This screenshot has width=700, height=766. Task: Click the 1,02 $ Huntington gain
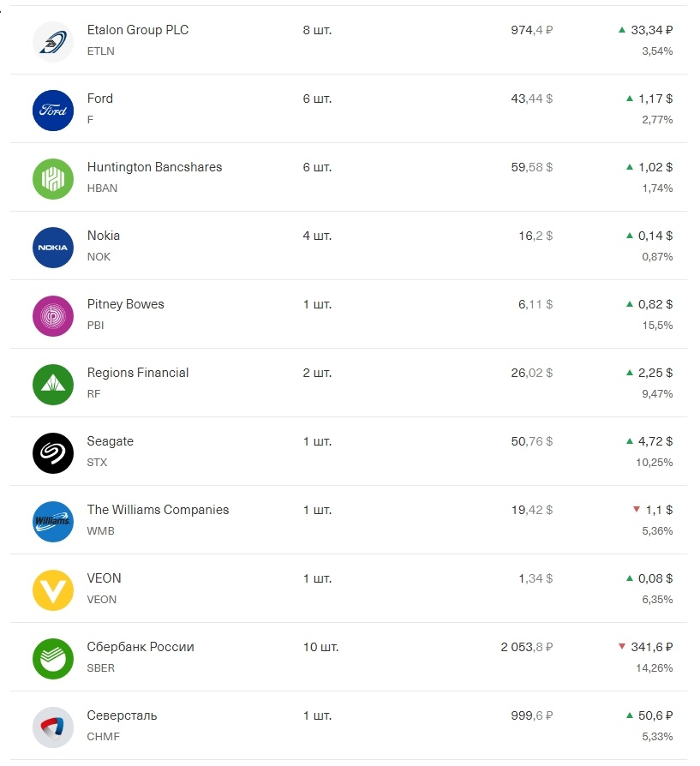[x=655, y=168]
